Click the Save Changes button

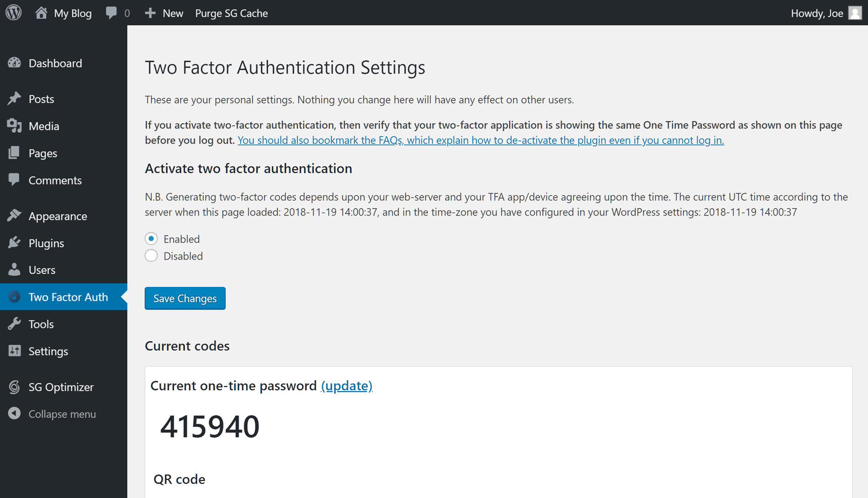click(185, 298)
